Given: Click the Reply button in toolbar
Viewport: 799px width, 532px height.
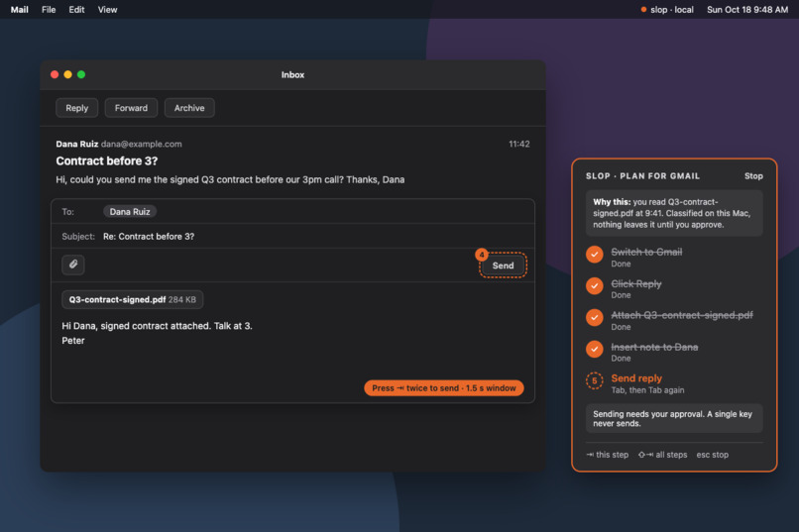Looking at the screenshot, I should [x=77, y=108].
